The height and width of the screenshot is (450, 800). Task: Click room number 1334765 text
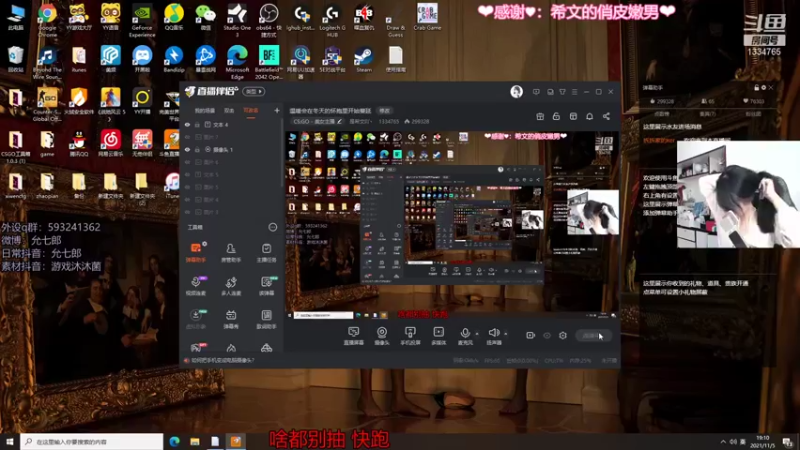coord(388,121)
